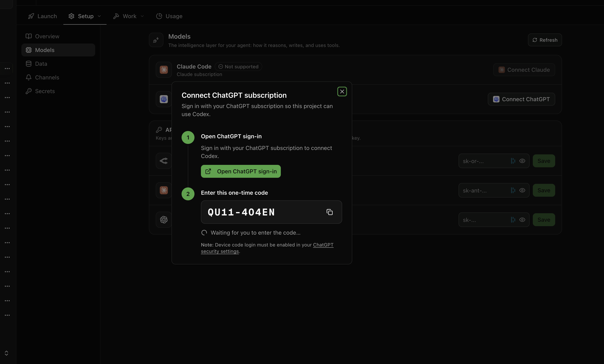
Task: Click the Claude subscription label
Action: [x=199, y=74]
